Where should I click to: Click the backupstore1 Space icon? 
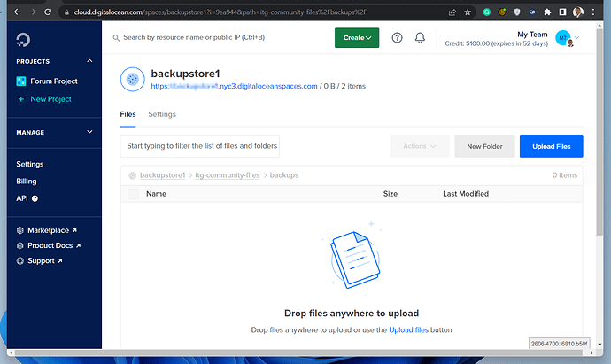pyautogui.click(x=133, y=79)
